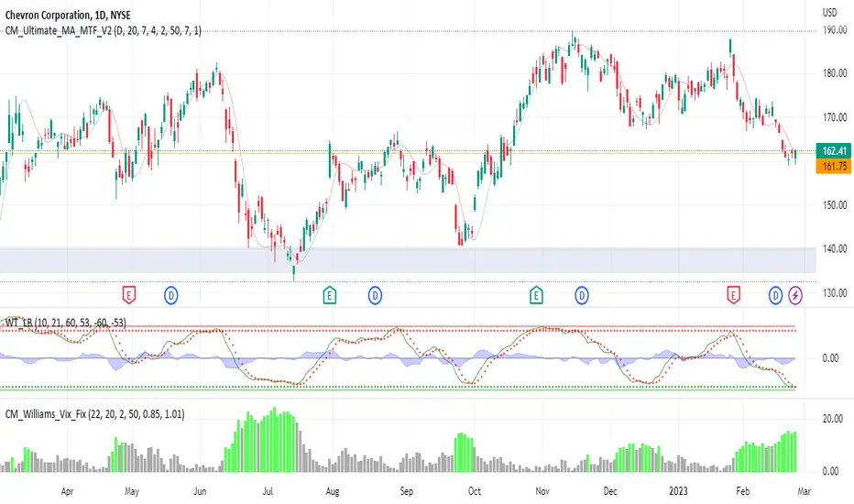The height and width of the screenshot is (504, 854).
Task: Click the 180.00 price axis value
Action: (x=835, y=73)
